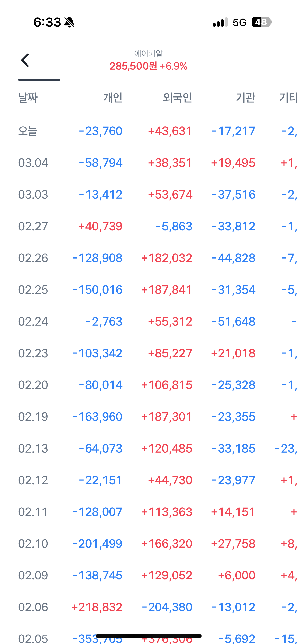Screen dimensions: 297x644
Task: Tap foreign net buy +182,032 on 02.26
Action: pyautogui.click(x=167, y=258)
